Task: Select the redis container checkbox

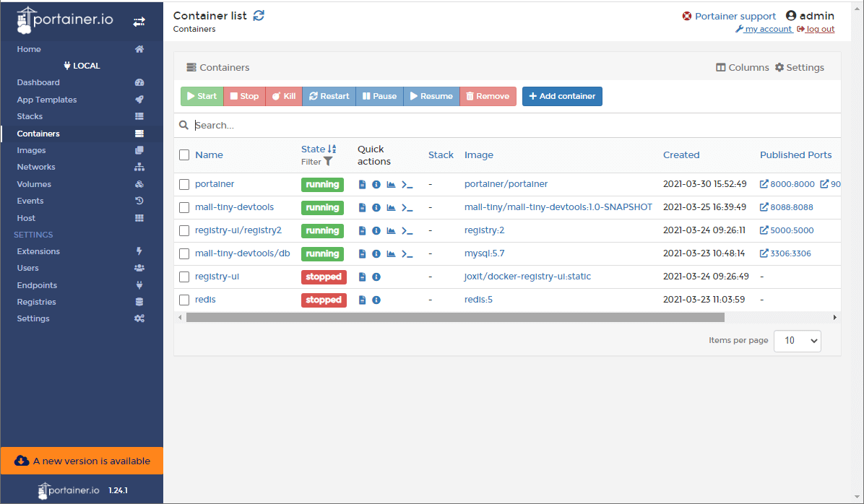Action: pos(184,300)
